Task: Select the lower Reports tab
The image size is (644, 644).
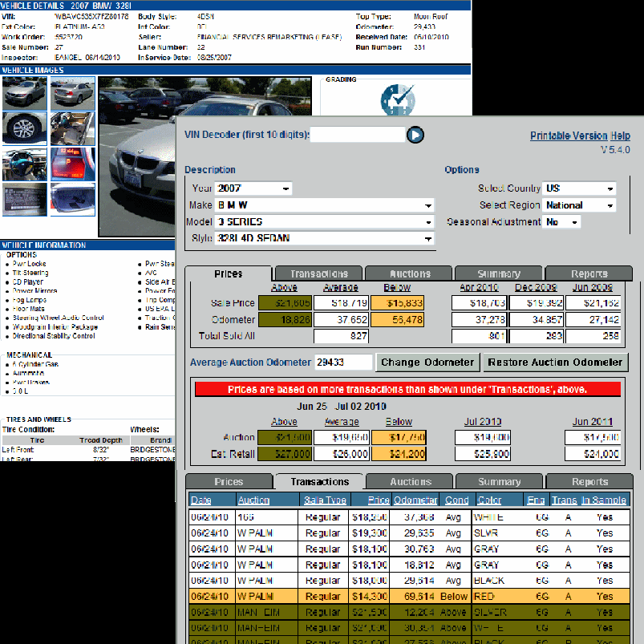Action: tap(589, 481)
